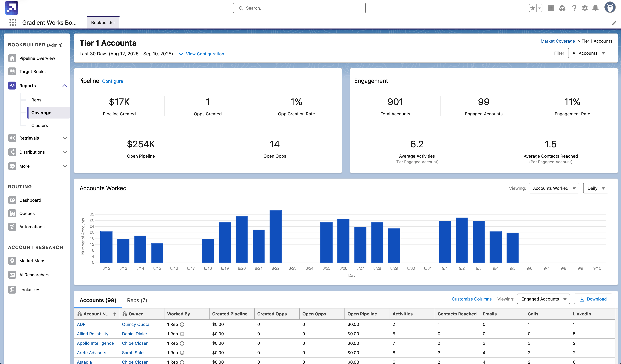Click the info icon next to ADP's Rep
Viewport: 621px width, 364px height.
pos(182,325)
